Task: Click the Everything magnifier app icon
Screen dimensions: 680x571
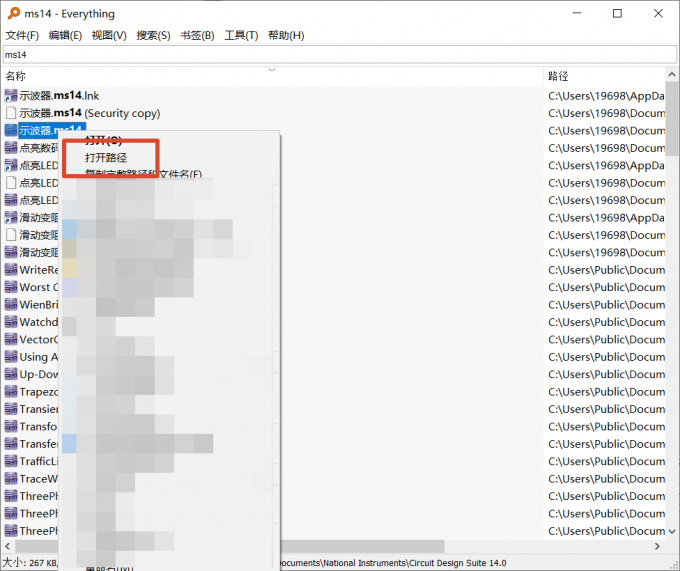Action: (x=14, y=13)
